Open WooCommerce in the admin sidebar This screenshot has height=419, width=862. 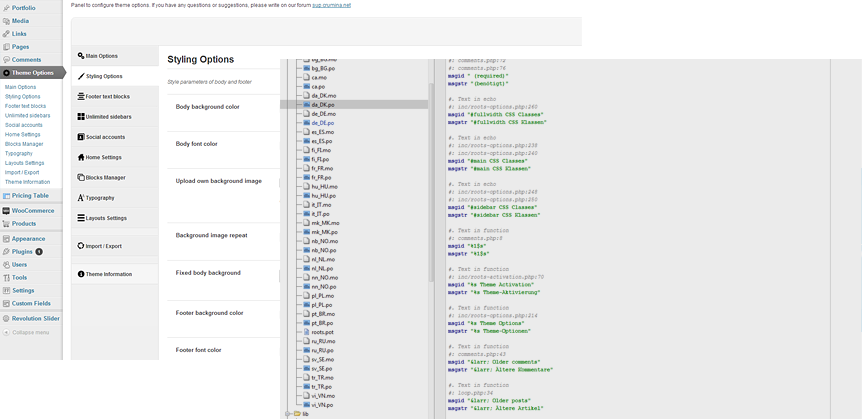pyautogui.click(x=32, y=211)
